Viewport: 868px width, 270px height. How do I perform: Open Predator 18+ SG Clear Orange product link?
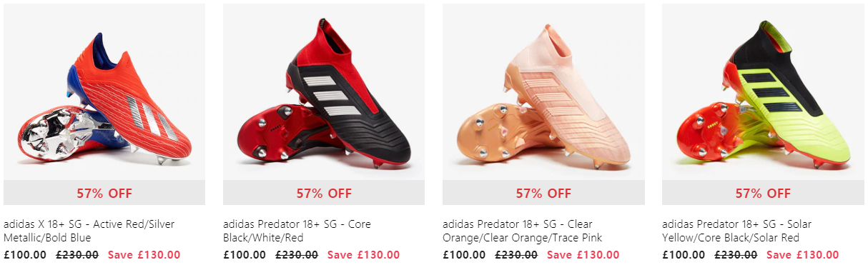522,231
